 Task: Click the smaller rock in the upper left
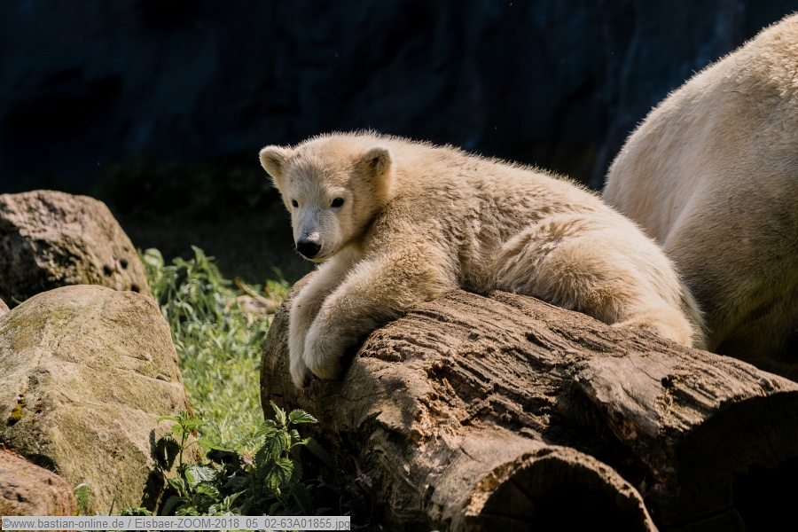(x=62, y=239)
